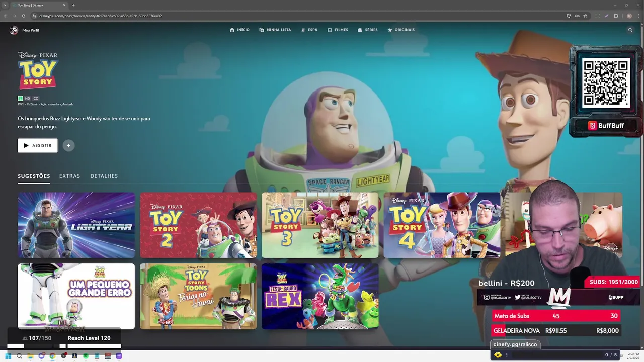
Task: Click the site info icon in address bar
Action: coord(35,16)
